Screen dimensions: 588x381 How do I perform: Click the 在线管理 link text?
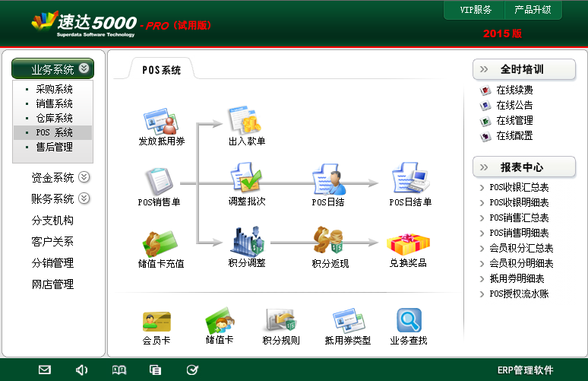coord(514,120)
